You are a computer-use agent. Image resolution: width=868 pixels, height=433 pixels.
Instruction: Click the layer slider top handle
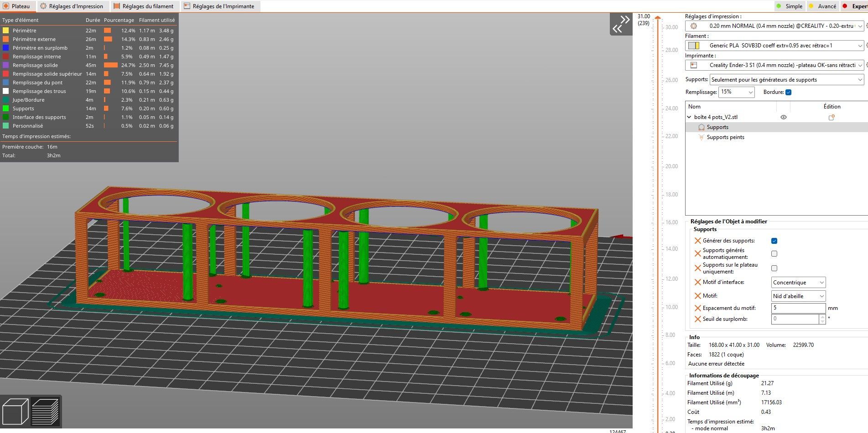(x=658, y=18)
